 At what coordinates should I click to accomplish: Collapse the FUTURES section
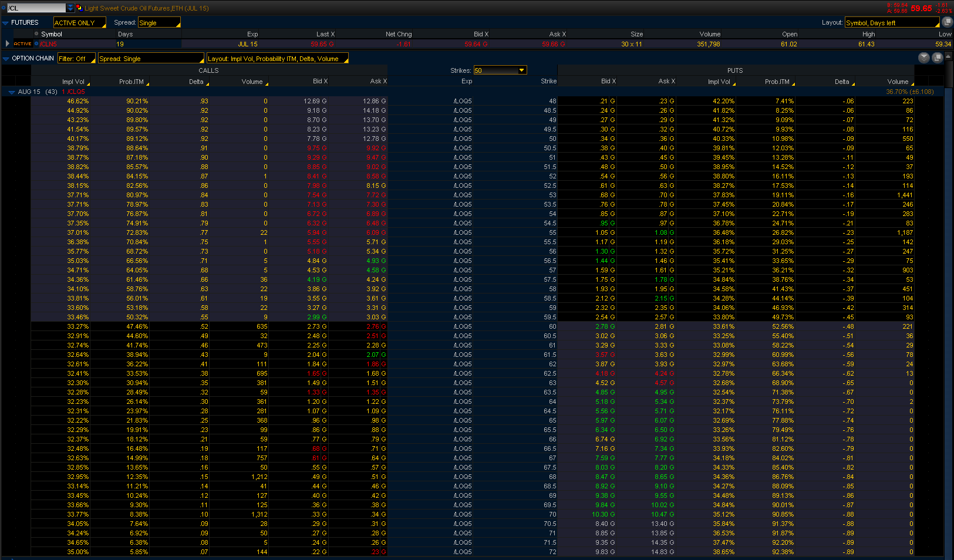click(5, 23)
